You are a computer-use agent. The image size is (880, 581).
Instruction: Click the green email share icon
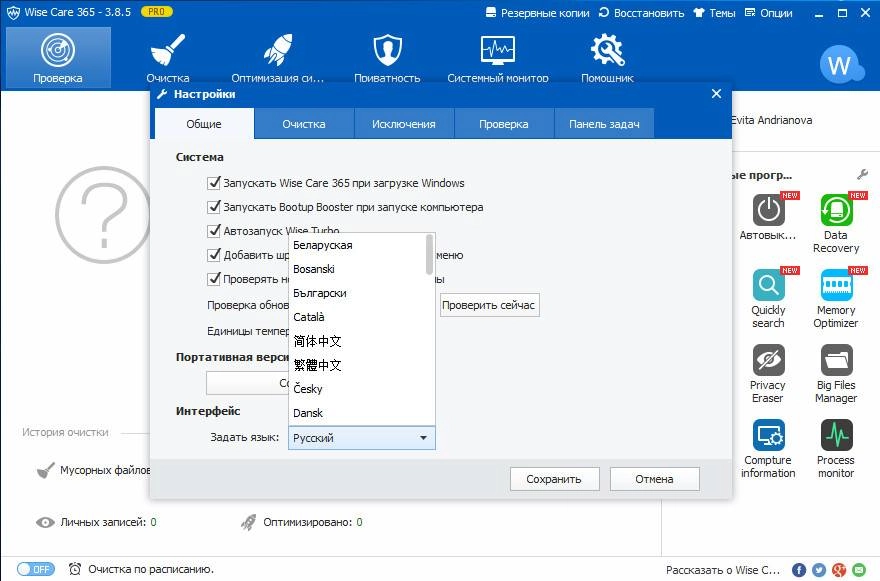pyautogui.click(x=859, y=570)
